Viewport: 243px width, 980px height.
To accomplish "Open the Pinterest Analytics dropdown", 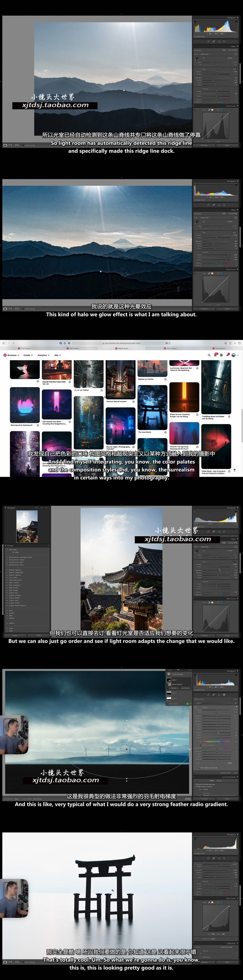I will (43, 355).
